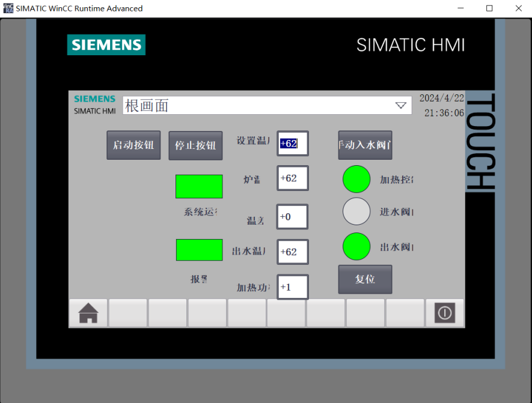Click the date text 2024/4/22
This screenshot has width=532, height=403.
point(441,98)
